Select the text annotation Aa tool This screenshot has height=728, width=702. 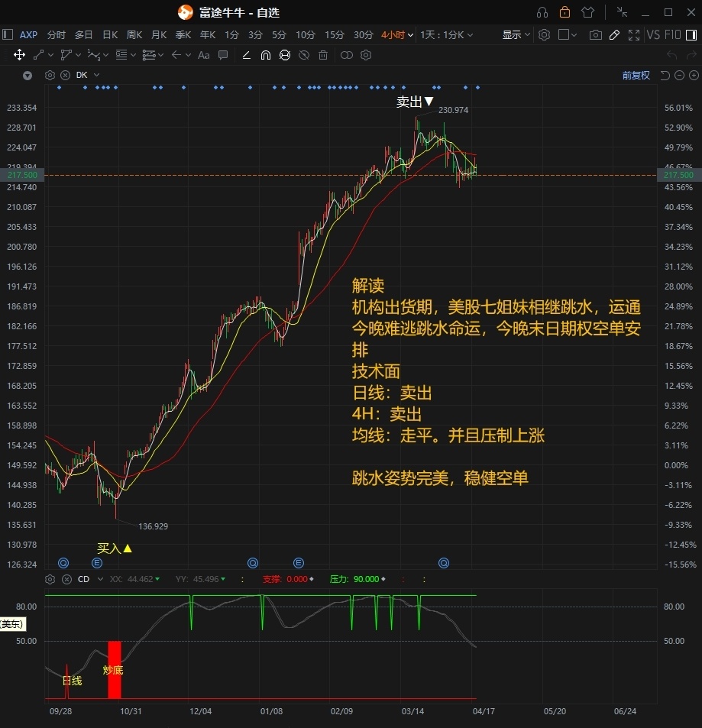(203, 55)
